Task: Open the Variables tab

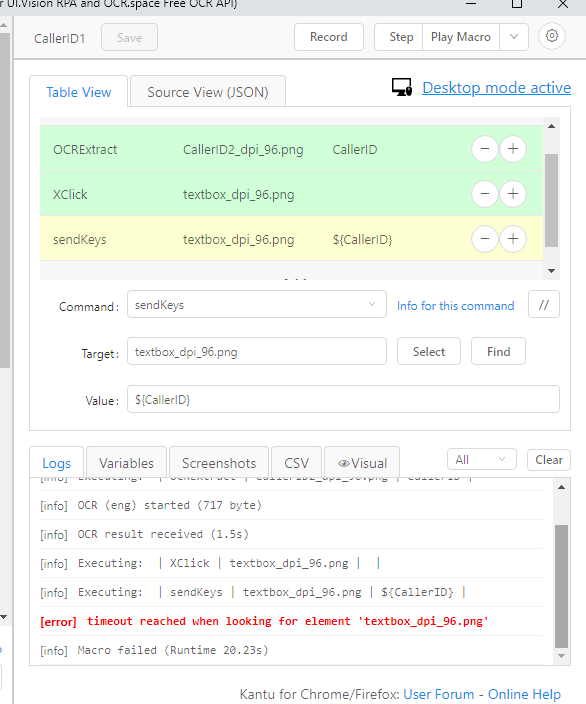Action: [127, 463]
